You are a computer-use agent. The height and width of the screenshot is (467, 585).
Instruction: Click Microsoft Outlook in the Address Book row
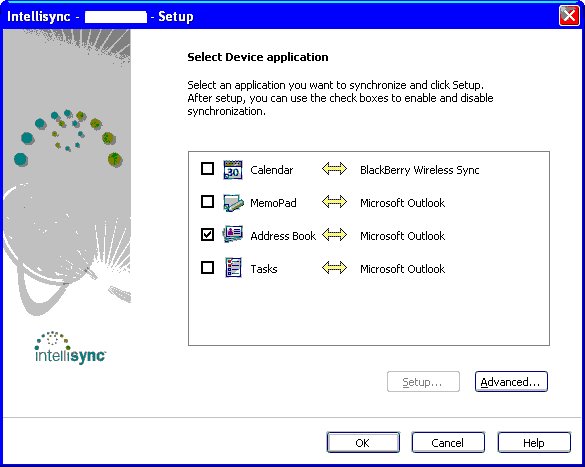(403, 236)
